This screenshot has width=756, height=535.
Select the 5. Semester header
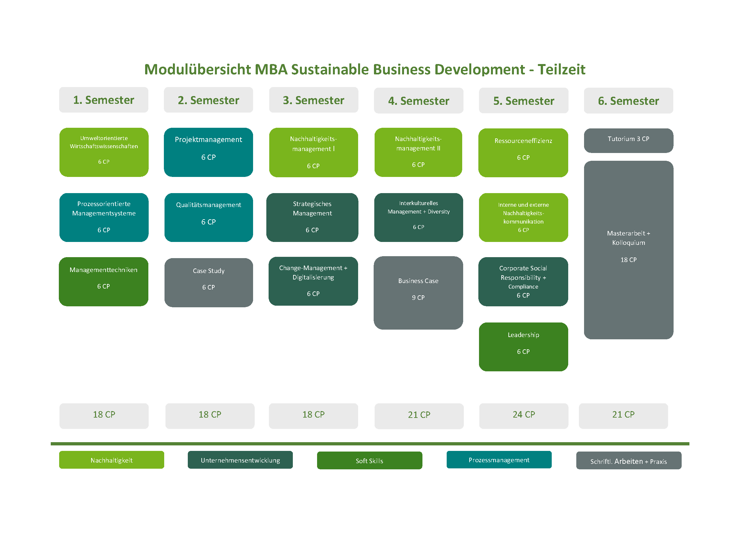(524, 101)
